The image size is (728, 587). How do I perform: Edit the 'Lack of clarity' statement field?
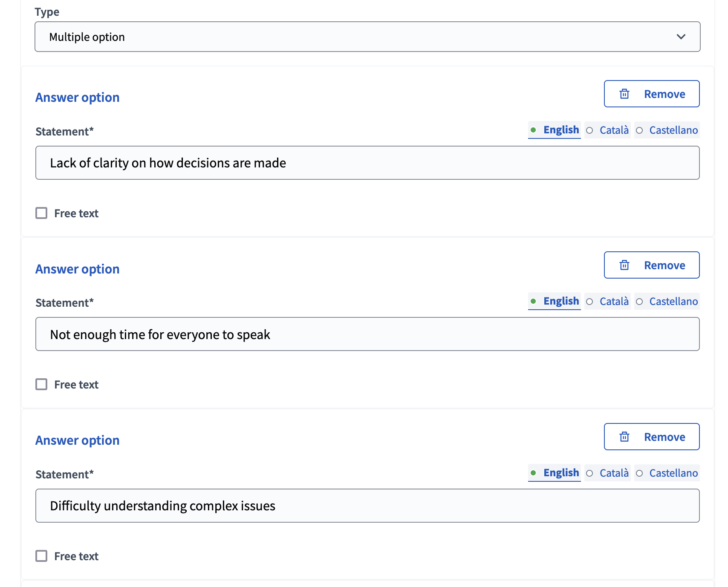click(367, 163)
